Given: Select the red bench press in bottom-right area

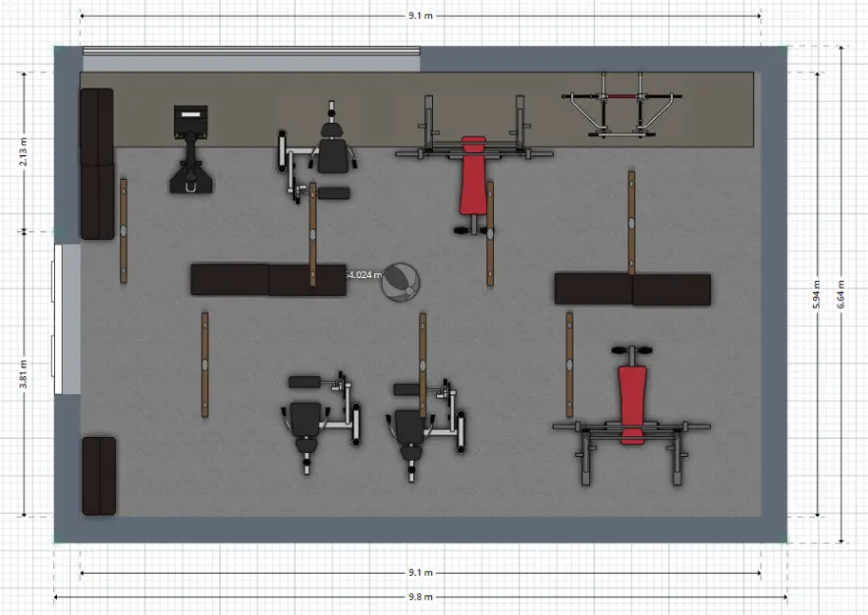Looking at the screenshot, I should coord(631,403).
